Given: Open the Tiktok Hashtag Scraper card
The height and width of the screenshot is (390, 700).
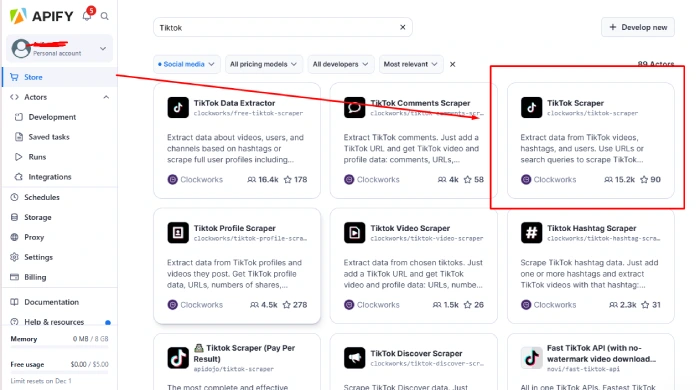Looking at the screenshot, I should (590, 266).
